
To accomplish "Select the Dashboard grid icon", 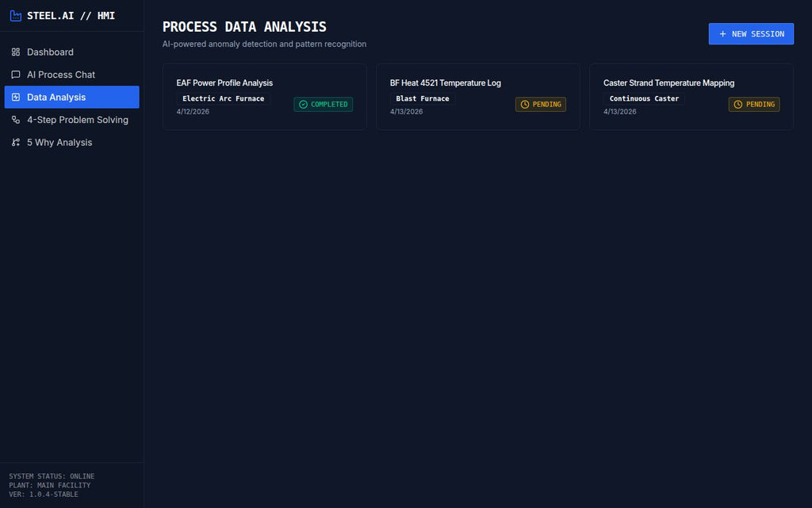I will click(16, 52).
